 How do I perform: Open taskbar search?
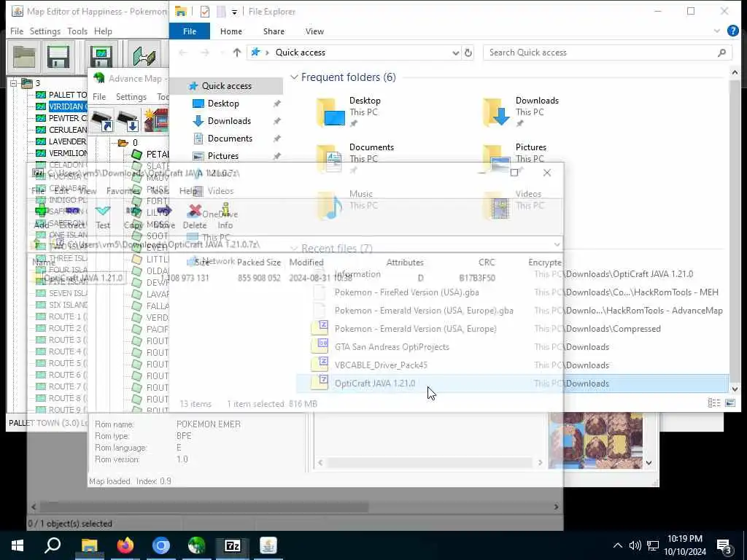pos(53,545)
